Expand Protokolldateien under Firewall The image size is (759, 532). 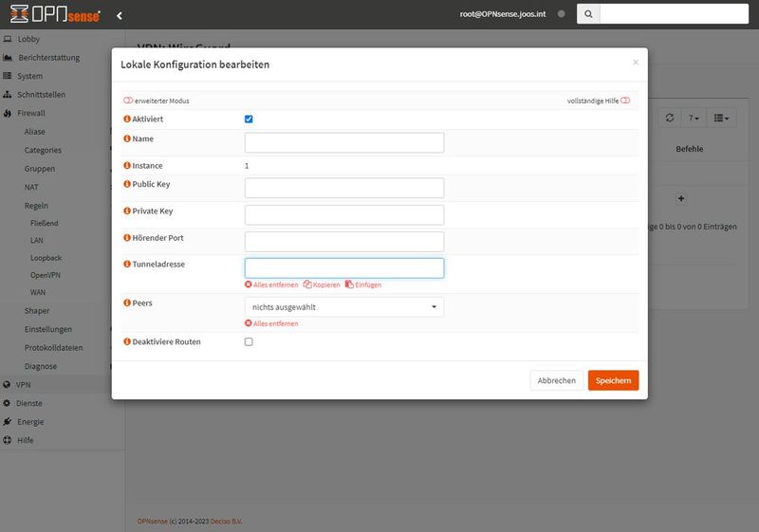(x=53, y=348)
